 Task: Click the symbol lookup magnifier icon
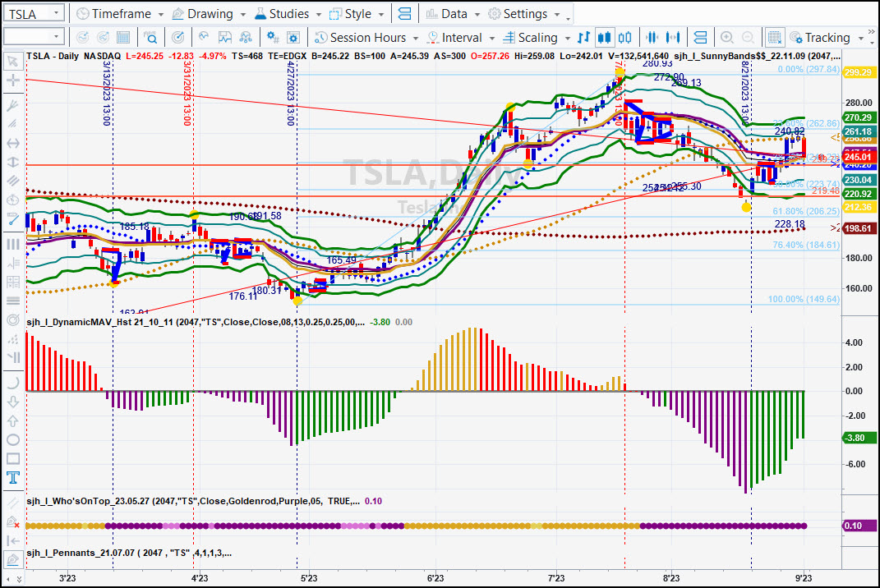[x=150, y=38]
